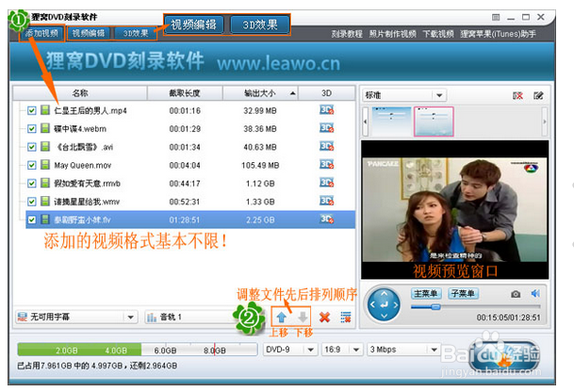Click 3D icon on the highlighted .flv row
The image size is (574, 392).
tap(326, 219)
